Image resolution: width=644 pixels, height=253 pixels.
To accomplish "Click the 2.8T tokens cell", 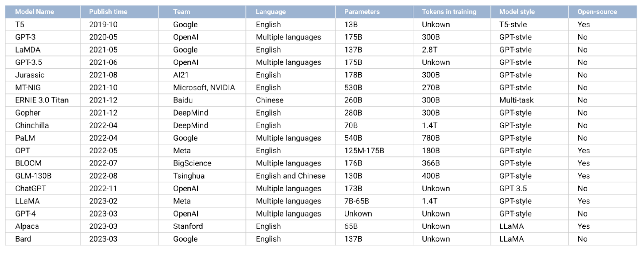I will pos(452,50).
